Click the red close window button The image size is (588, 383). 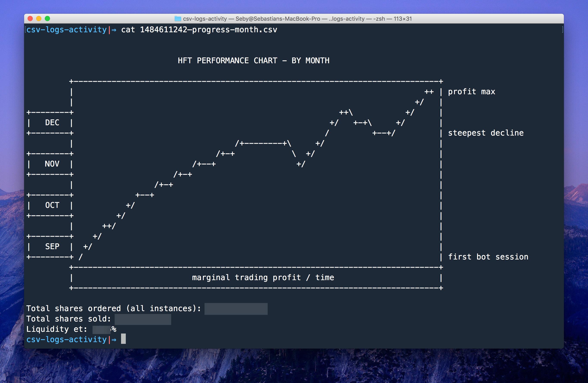tap(30, 19)
